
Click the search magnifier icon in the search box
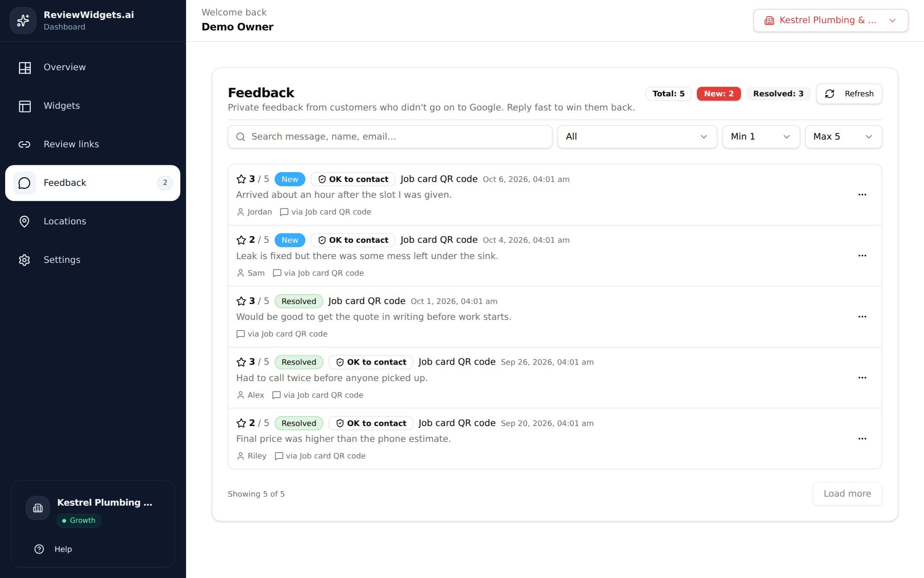[241, 137]
